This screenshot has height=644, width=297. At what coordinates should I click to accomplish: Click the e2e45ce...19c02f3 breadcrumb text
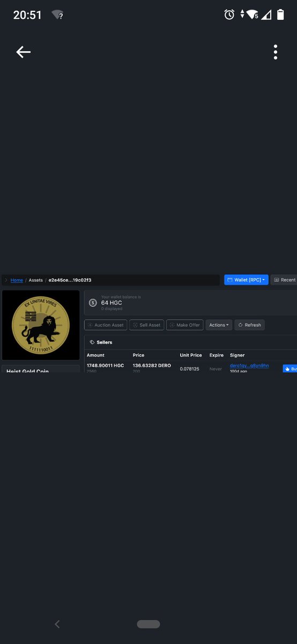click(70, 280)
